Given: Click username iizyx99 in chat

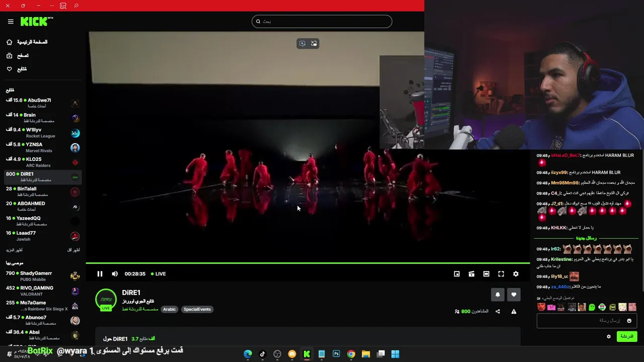Looking at the screenshot, I should (x=559, y=172).
